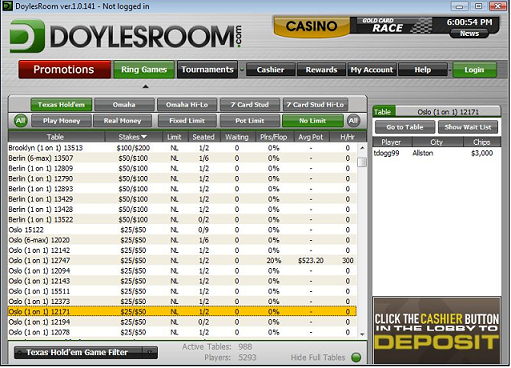The image size is (511, 368).
Task: Open the Texas Hold'em Game Filter dropdown
Action: tap(86, 352)
